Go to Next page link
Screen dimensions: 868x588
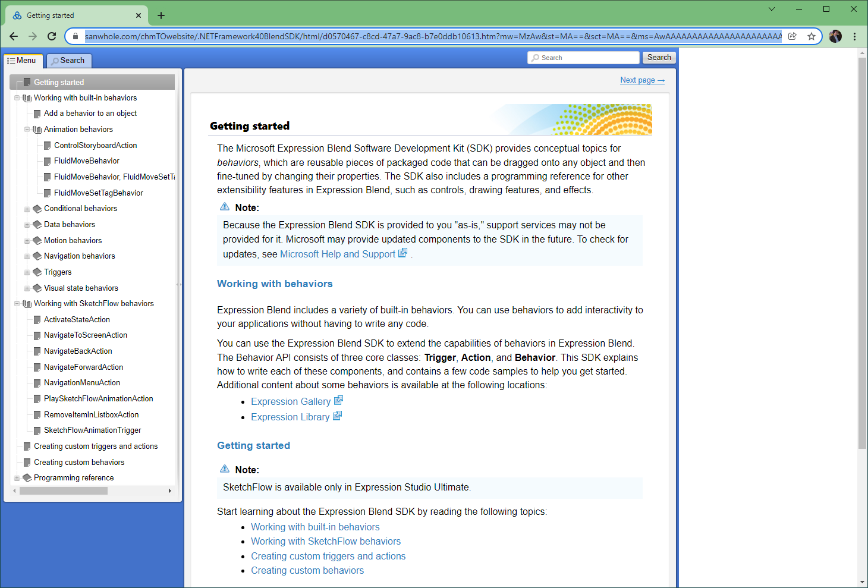click(642, 80)
